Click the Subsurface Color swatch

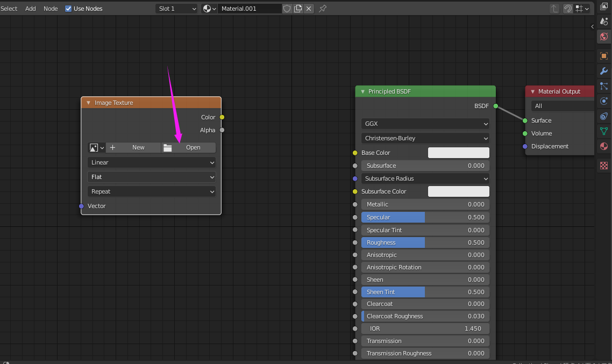tap(459, 191)
